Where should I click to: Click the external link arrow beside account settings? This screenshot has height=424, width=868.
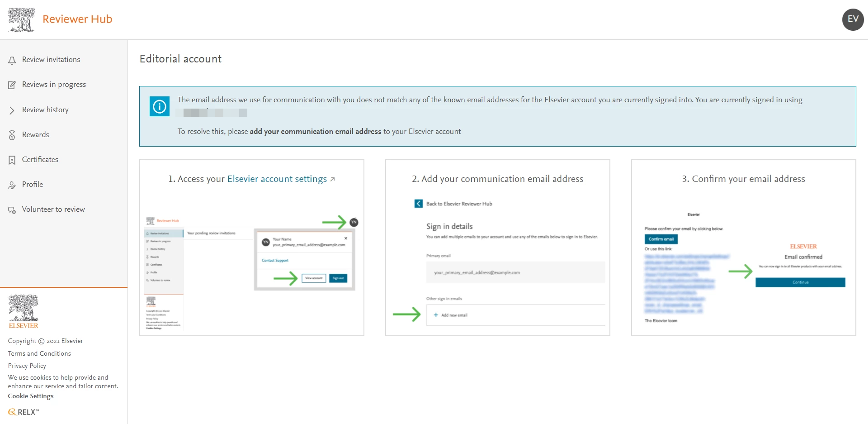332,178
